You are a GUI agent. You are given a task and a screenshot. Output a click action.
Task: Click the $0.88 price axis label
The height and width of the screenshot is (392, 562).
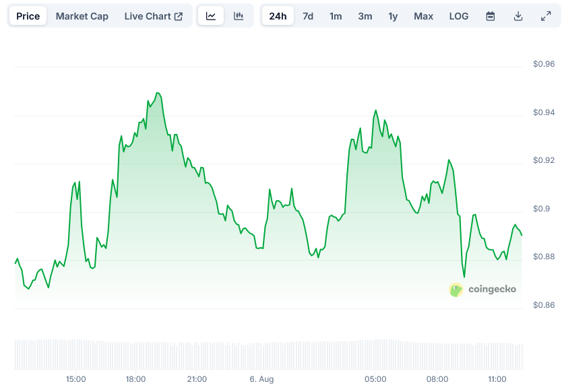(x=544, y=257)
